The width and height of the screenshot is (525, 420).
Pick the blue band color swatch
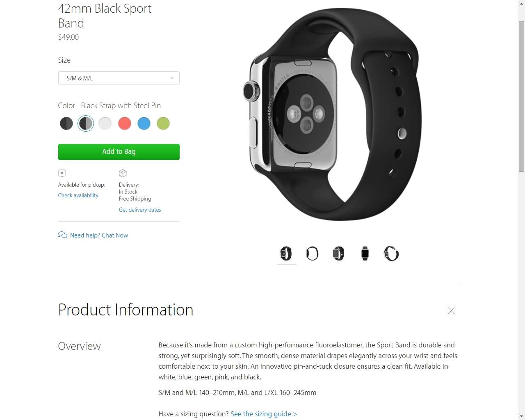pyautogui.click(x=144, y=123)
